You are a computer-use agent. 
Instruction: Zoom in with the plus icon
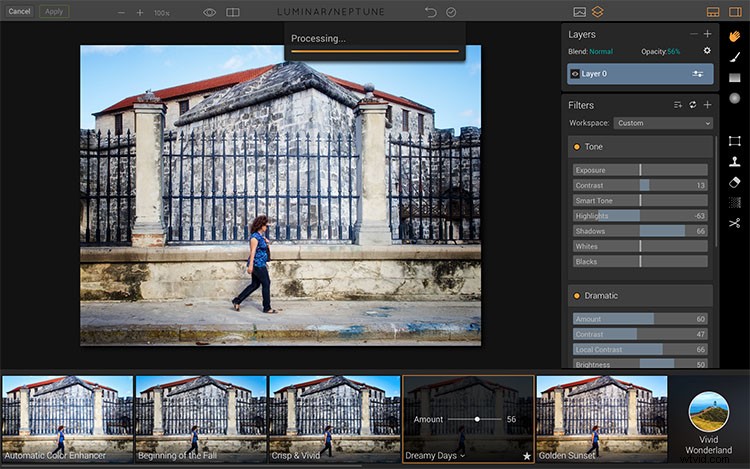point(140,12)
